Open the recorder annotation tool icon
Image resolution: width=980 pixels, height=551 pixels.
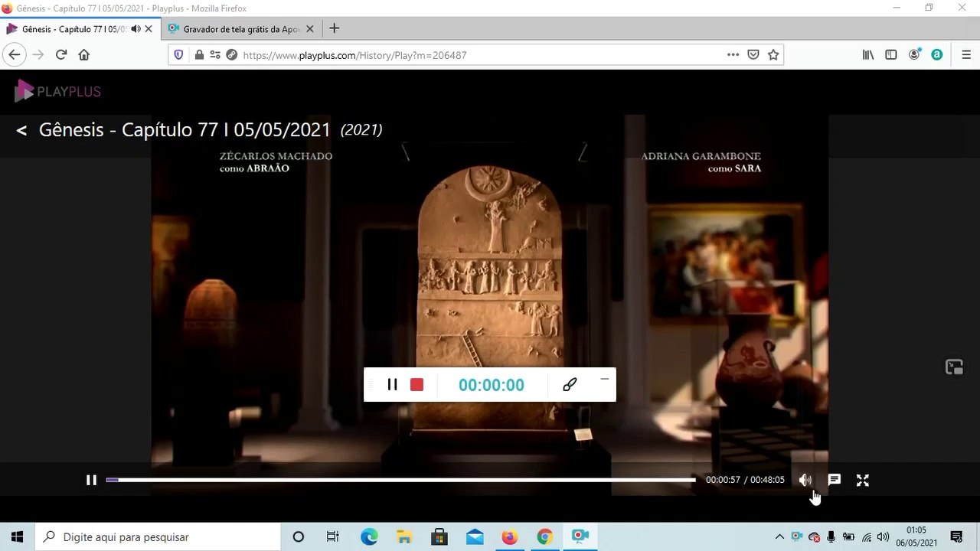click(x=570, y=384)
